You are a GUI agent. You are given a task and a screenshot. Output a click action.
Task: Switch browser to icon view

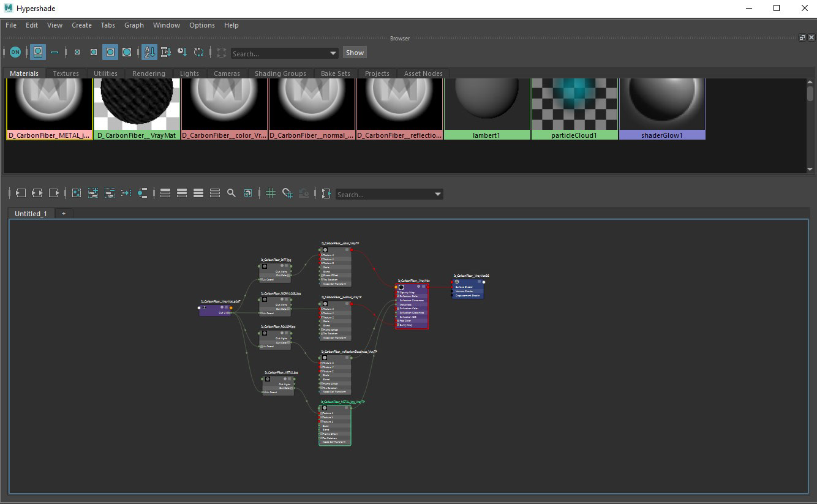click(38, 53)
